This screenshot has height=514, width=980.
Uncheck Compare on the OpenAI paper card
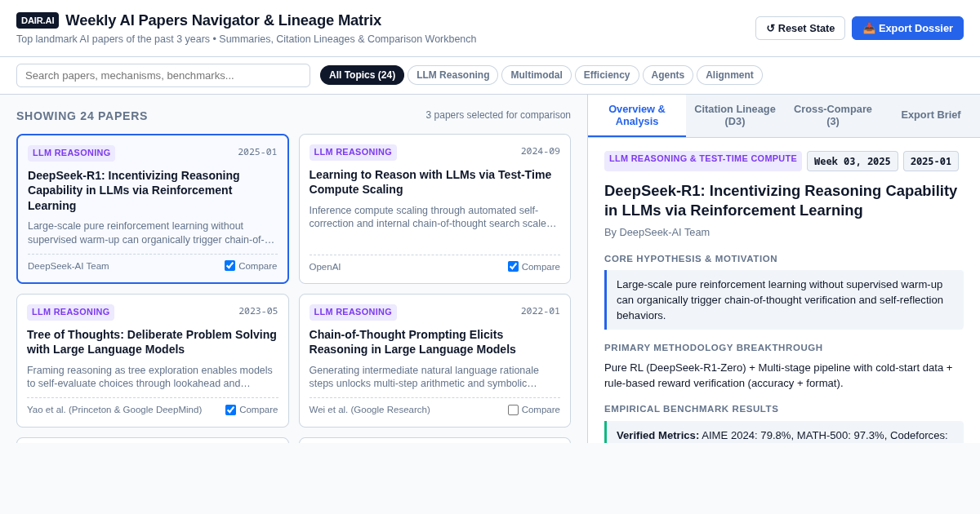point(513,267)
